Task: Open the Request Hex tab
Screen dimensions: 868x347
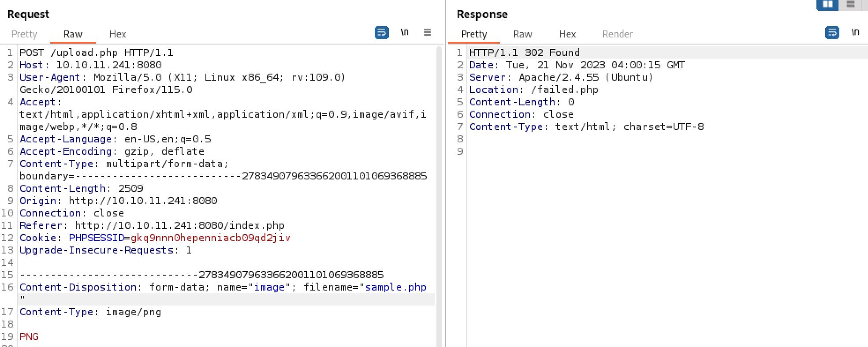Action: (118, 34)
